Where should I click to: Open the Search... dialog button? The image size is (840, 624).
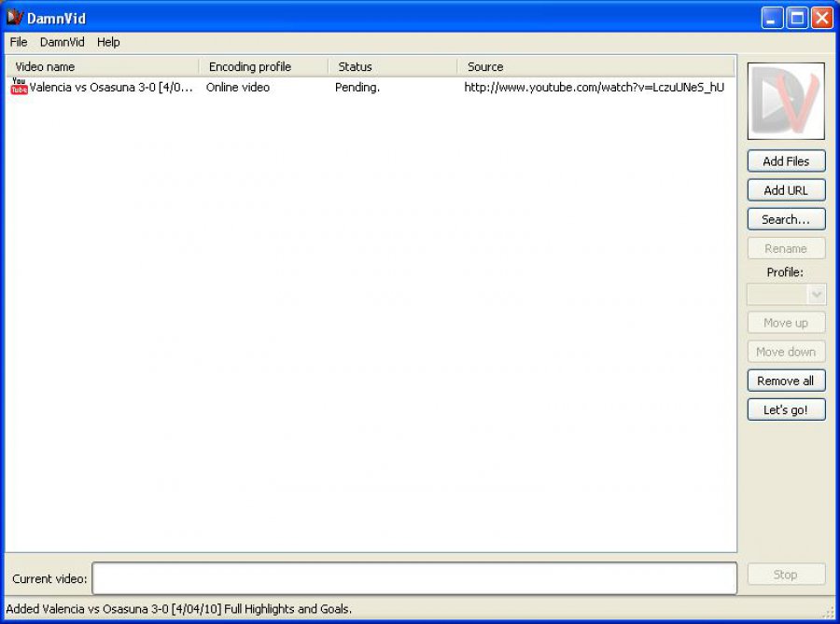coord(786,219)
